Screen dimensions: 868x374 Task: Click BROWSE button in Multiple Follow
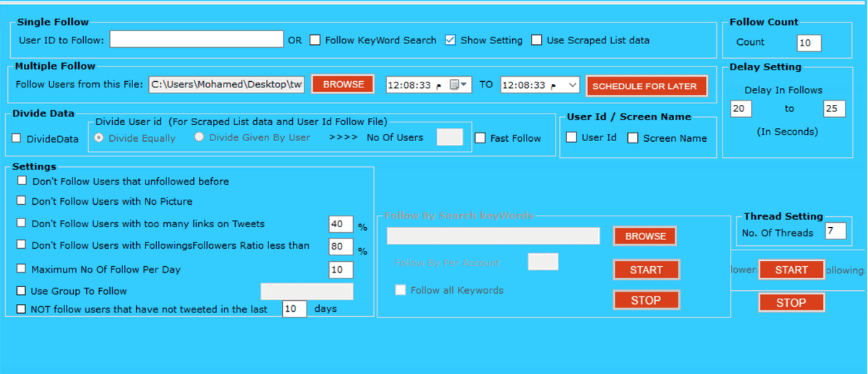coord(344,85)
